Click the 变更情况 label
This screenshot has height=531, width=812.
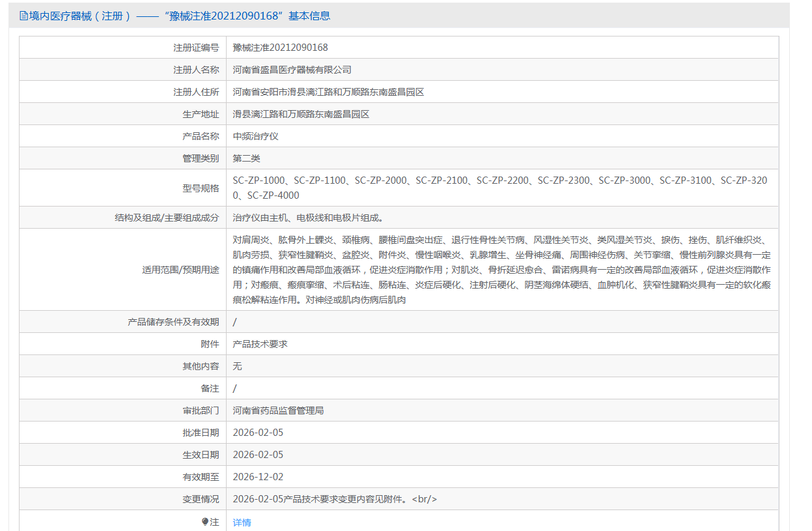[x=201, y=499]
